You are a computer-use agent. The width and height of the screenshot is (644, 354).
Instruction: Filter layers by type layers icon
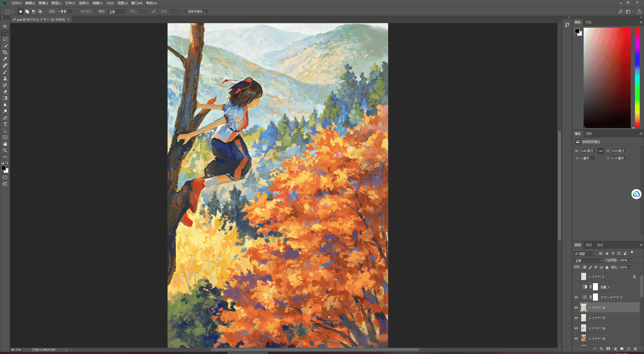(613, 253)
